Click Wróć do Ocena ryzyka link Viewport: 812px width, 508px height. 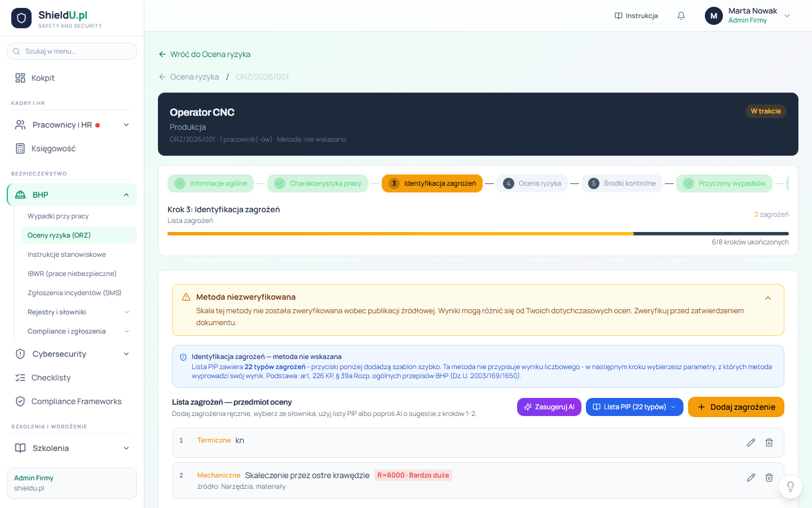tap(204, 54)
